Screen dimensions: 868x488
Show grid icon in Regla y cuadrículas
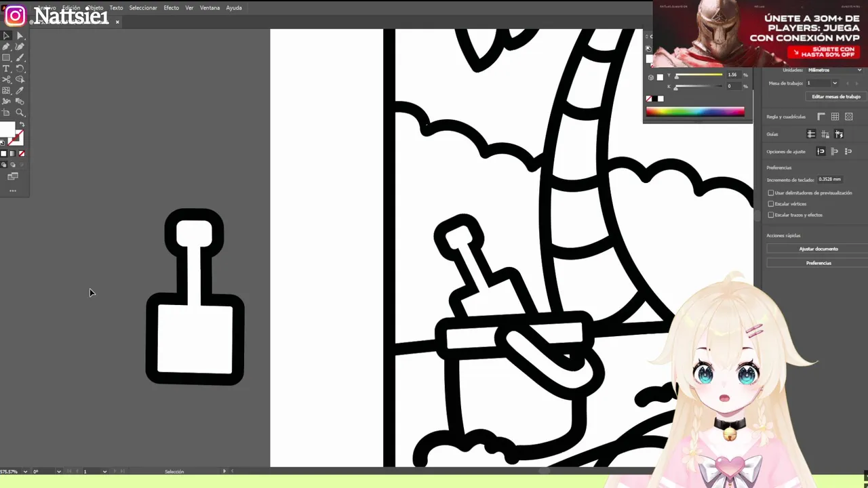click(835, 117)
